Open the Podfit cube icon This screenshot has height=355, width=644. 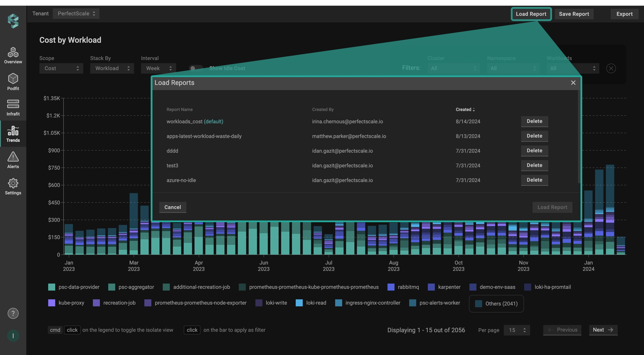(x=13, y=79)
